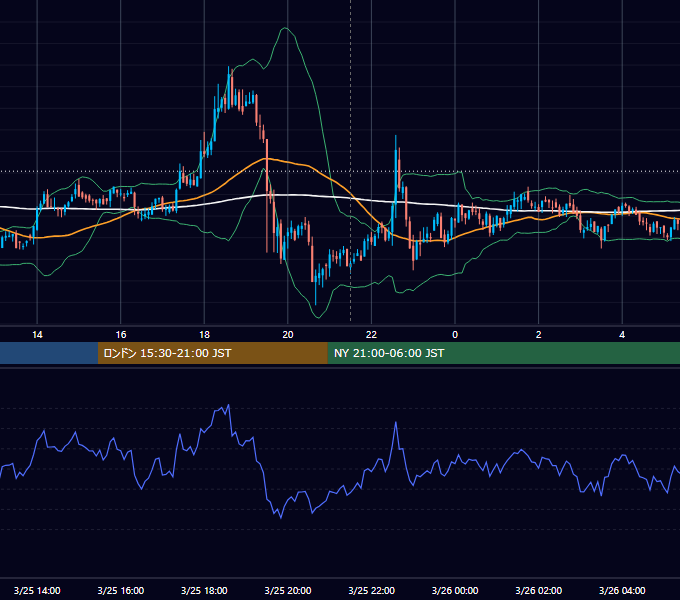Screen dimensions: 680x600
Task: Click the NY 21:00-06:00 JST session bar
Action: click(503, 353)
